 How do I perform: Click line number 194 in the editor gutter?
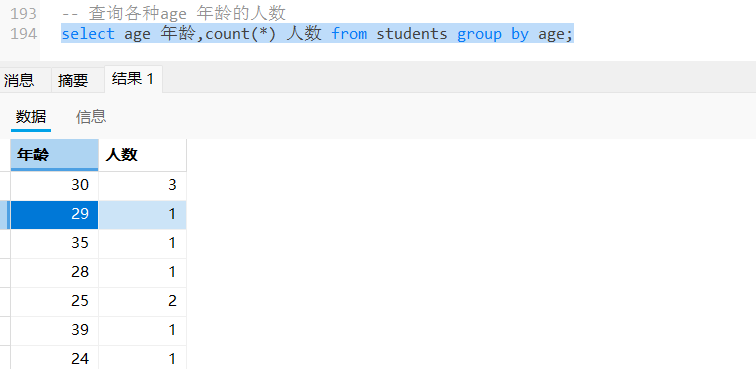point(24,34)
